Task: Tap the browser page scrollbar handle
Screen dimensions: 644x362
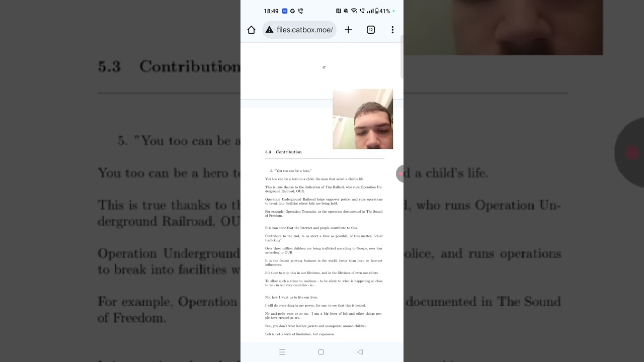Action: click(402, 57)
